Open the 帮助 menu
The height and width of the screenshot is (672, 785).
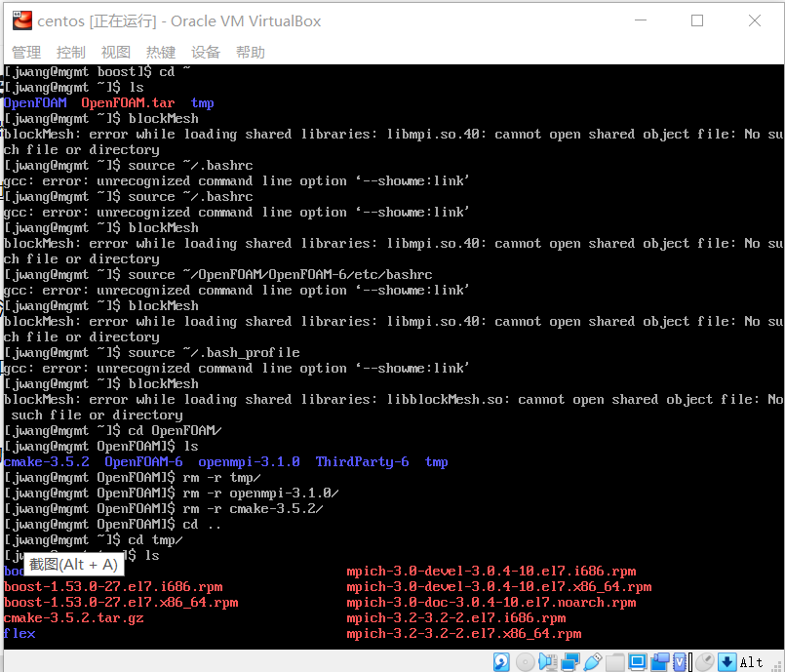[x=249, y=52]
